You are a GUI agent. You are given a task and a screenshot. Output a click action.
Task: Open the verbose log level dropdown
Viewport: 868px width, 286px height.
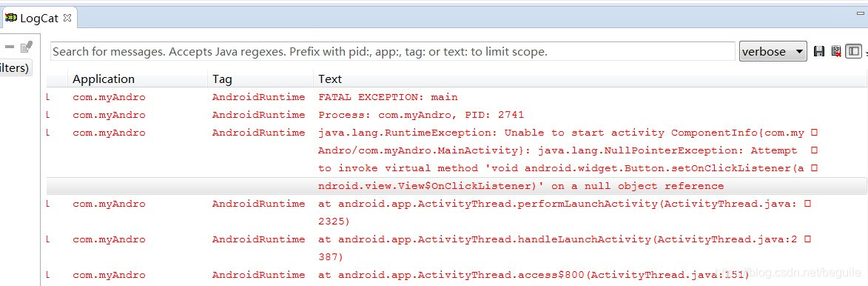click(773, 52)
